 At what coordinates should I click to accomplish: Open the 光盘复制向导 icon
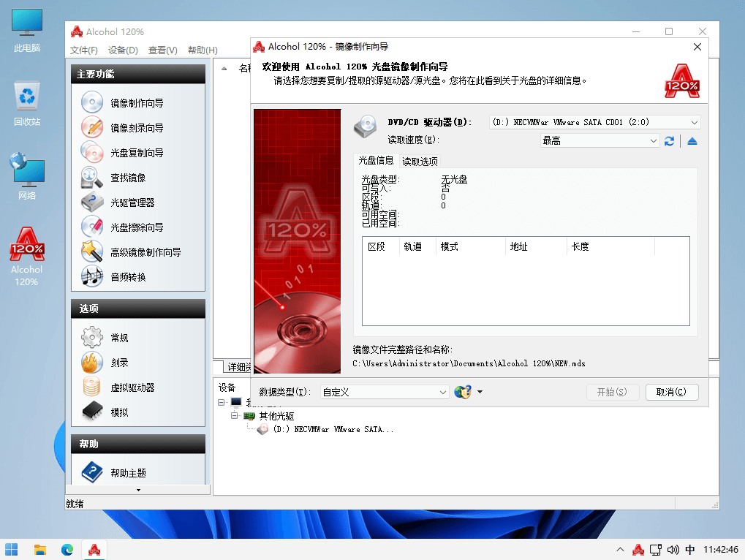point(91,153)
